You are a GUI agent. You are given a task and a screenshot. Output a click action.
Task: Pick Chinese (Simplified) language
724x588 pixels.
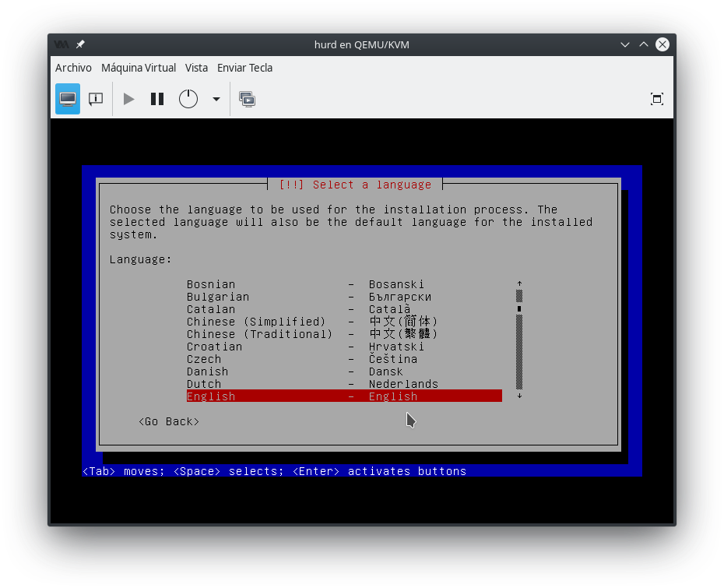tap(344, 322)
